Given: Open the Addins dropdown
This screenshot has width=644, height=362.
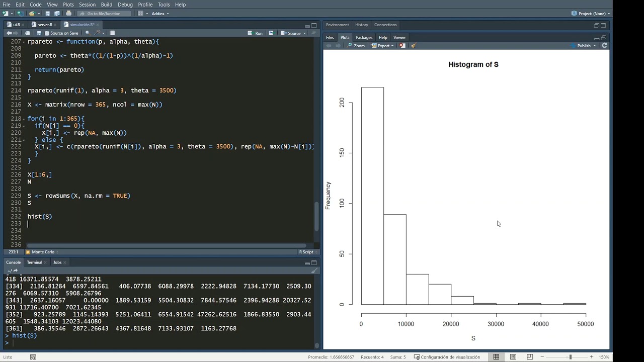Looking at the screenshot, I should pos(160,14).
